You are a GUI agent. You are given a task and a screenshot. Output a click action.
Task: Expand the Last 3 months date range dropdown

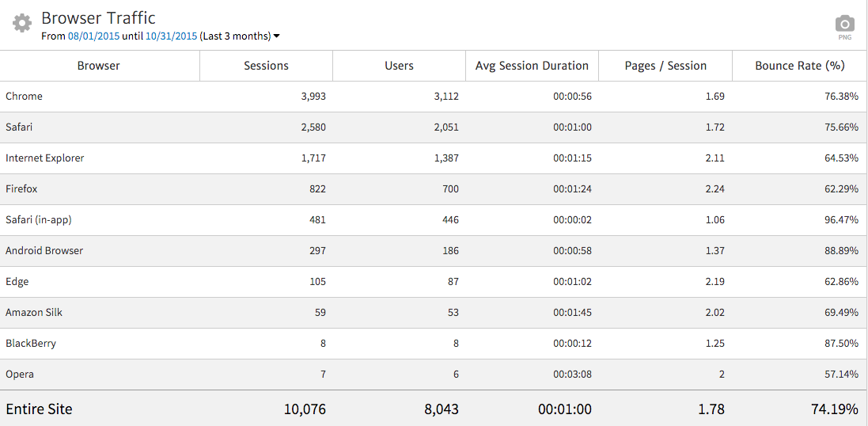click(x=241, y=36)
